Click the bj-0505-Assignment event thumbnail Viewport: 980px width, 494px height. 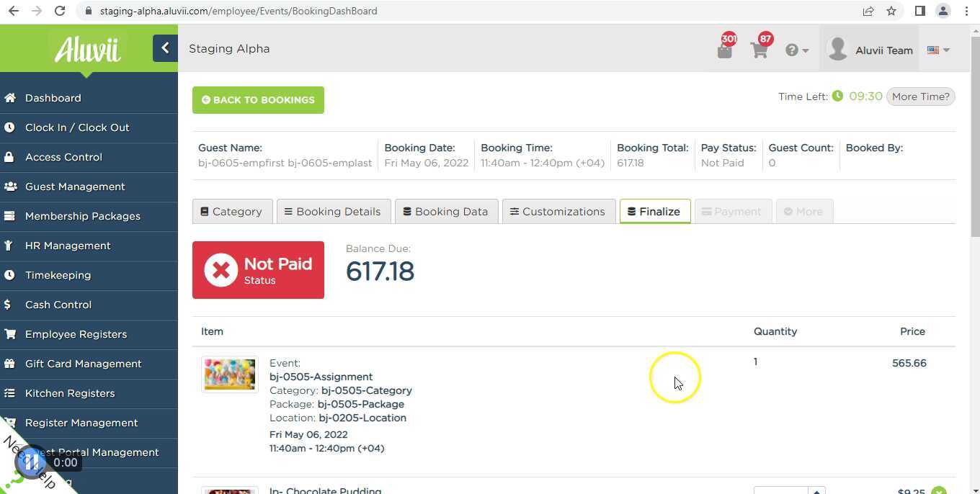[229, 373]
